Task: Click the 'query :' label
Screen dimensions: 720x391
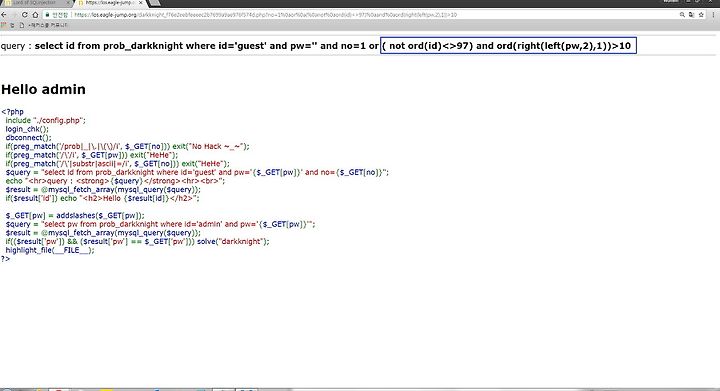Action: 16,46
